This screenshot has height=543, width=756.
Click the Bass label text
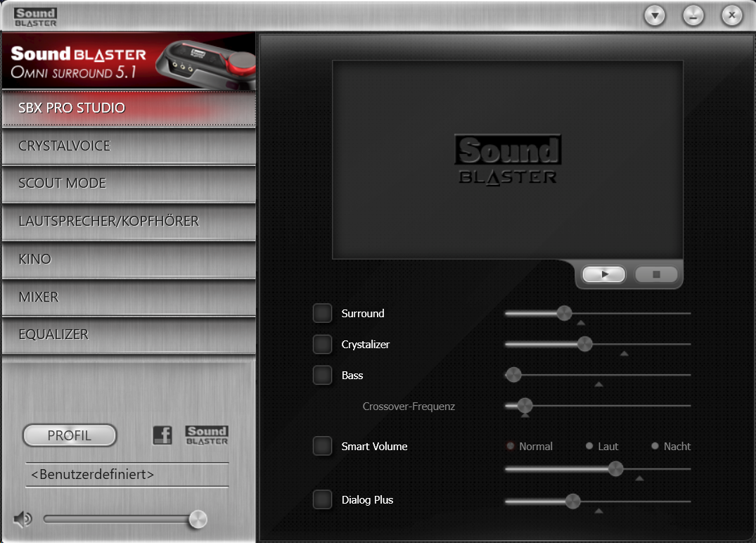coord(352,376)
